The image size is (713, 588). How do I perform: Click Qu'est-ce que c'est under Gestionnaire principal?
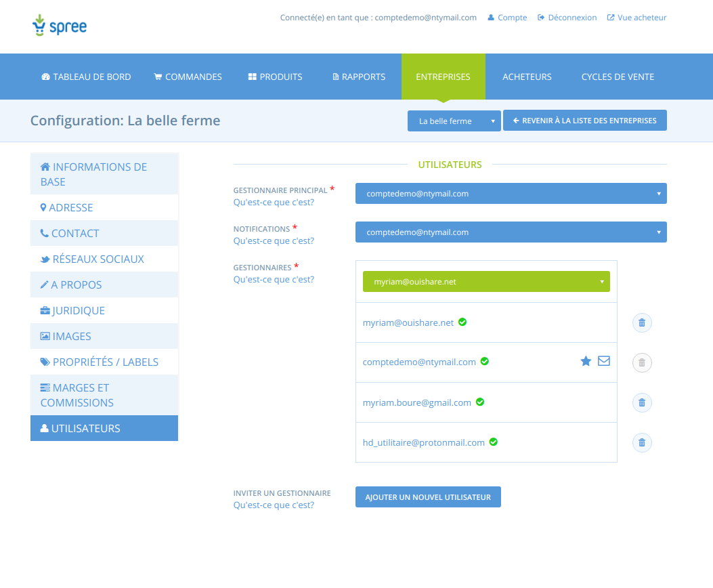coord(274,203)
